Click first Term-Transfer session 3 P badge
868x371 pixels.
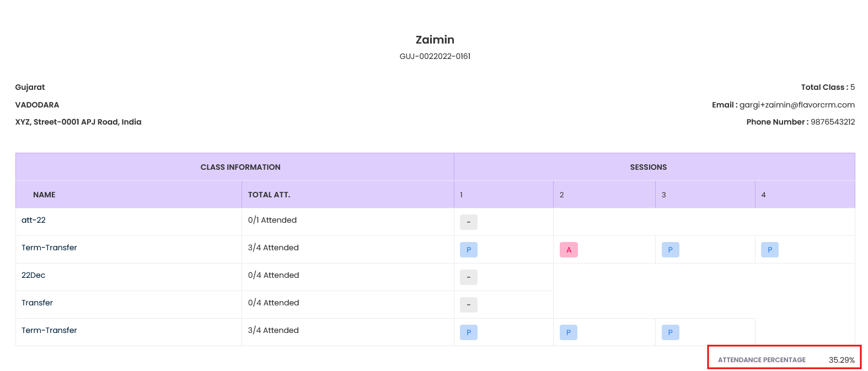coord(671,250)
